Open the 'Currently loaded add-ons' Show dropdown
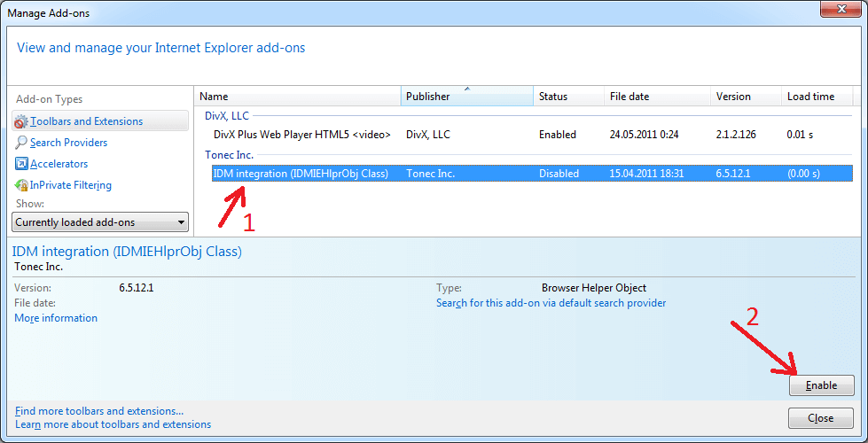 pos(101,222)
